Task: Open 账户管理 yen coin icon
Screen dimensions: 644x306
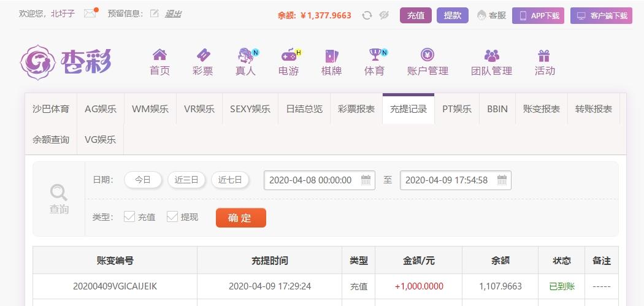Action: pyautogui.click(x=427, y=55)
